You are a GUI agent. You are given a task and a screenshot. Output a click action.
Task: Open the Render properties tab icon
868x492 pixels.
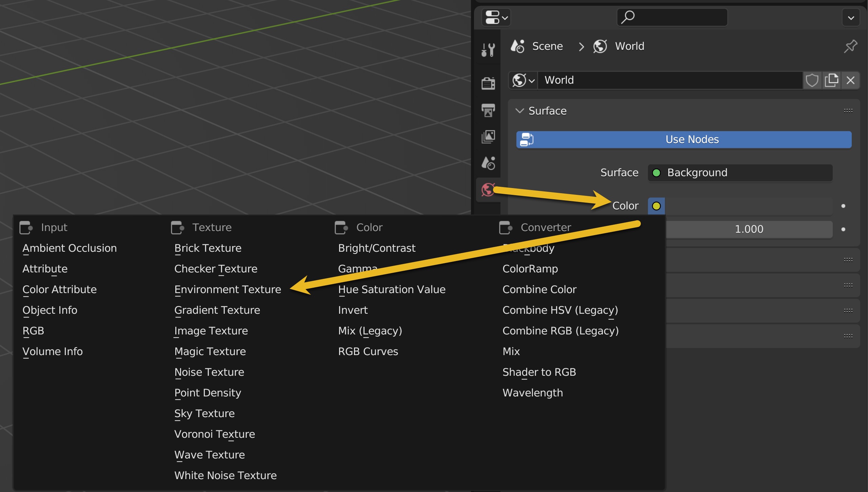point(488,83)
